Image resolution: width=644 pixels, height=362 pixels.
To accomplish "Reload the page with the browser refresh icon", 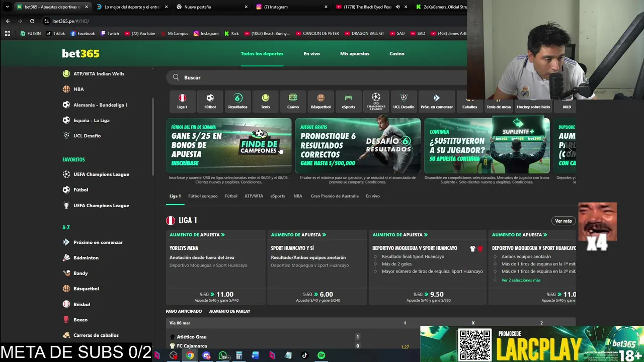I will click(x=32, y=21).
